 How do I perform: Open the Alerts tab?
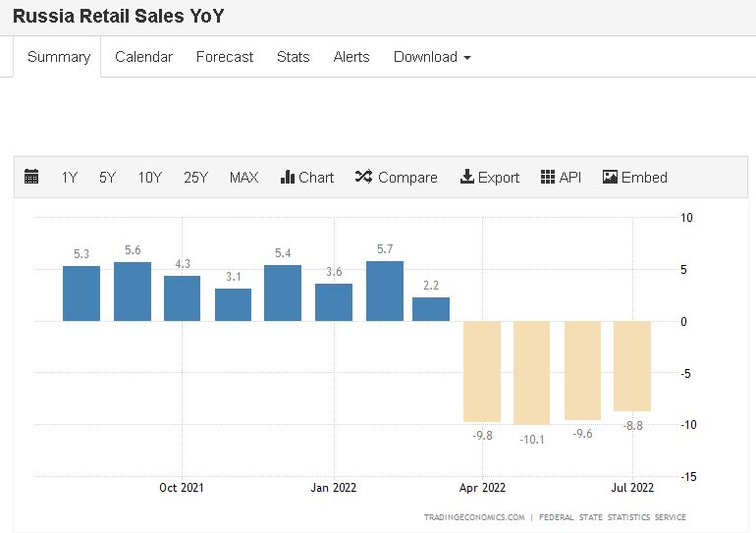(351, 57)
